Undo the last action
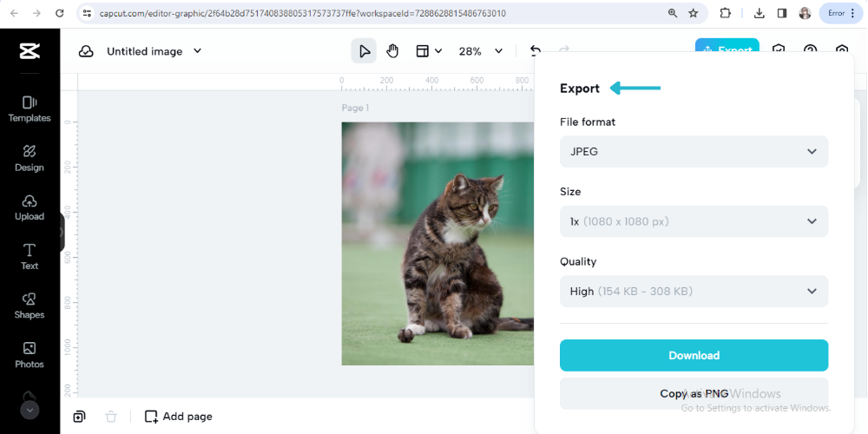The image size is (868, 434). [535, 50]
